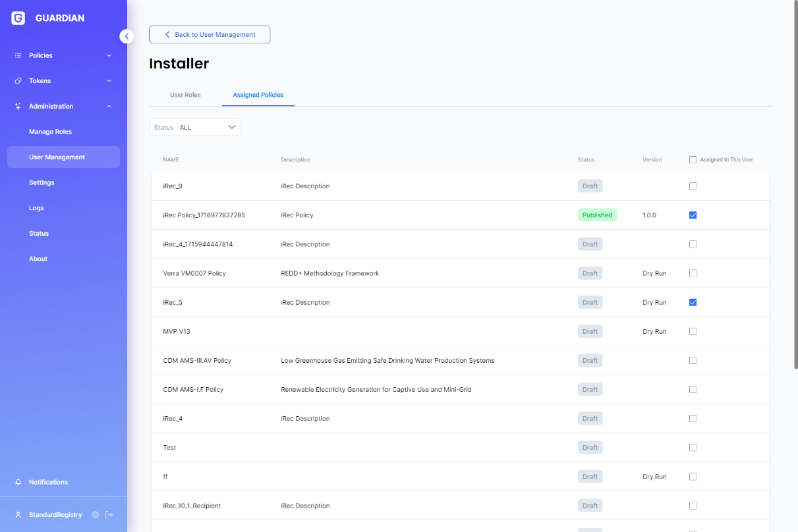Viewport: 798px width, 532px height.
Task: Click Back to User Management button
Action: click(210, 34)
